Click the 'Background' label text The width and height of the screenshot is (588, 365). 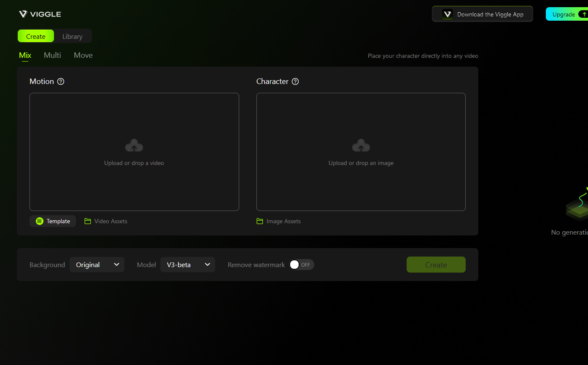click(x=47, y=265)
